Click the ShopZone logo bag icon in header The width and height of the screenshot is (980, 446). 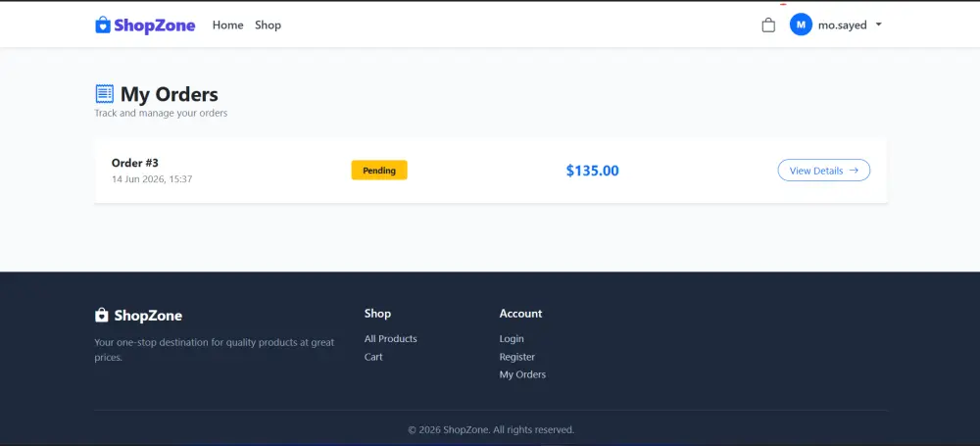(103, 25)
